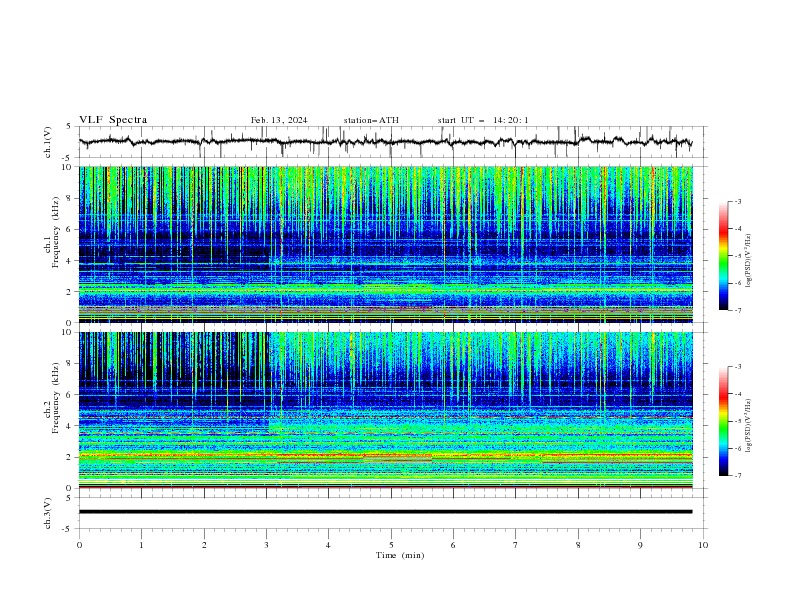Click the '-3' value on upper colorbar
This screenshot has height=612, width=792.
point(737,201)
